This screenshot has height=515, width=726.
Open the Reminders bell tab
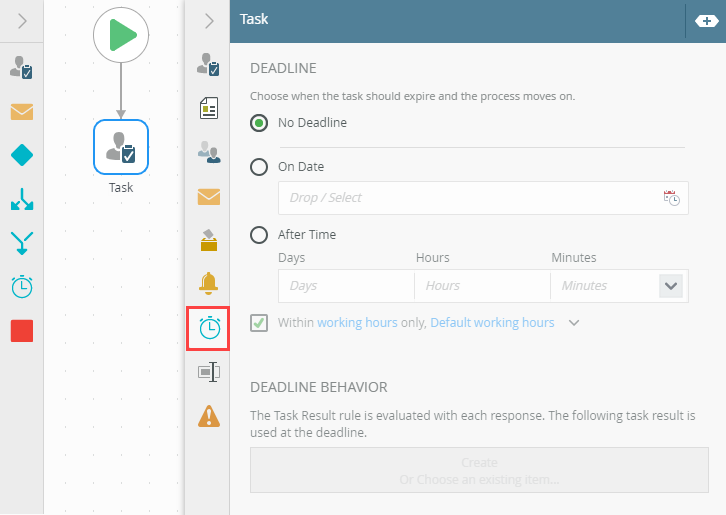click(x=208, y=283)
